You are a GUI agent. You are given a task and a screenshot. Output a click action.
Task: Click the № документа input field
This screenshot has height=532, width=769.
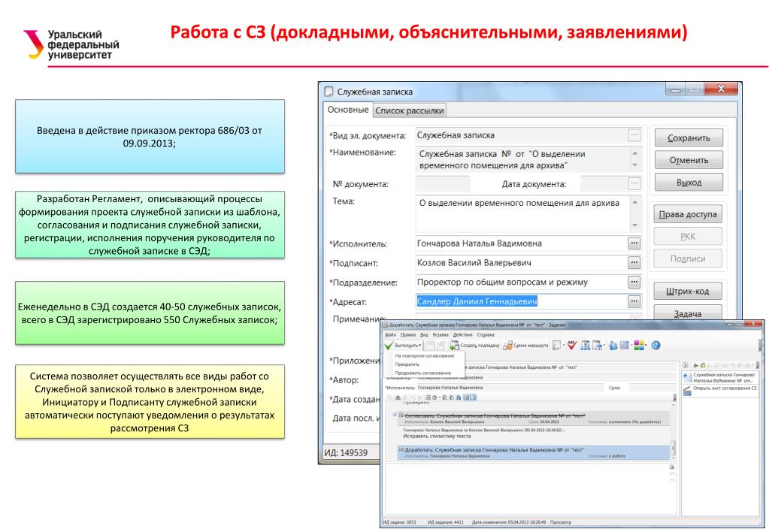(x=442, y=184)
